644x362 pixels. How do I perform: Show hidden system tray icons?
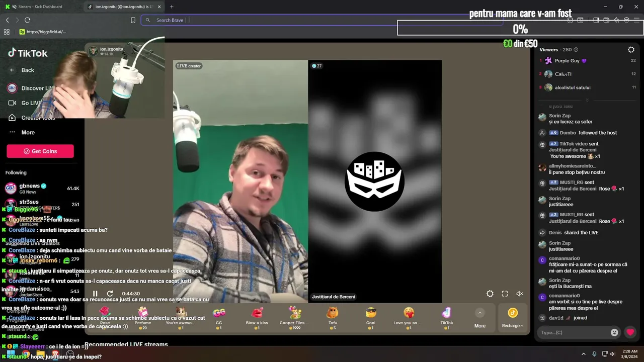(x=584, y=354)
